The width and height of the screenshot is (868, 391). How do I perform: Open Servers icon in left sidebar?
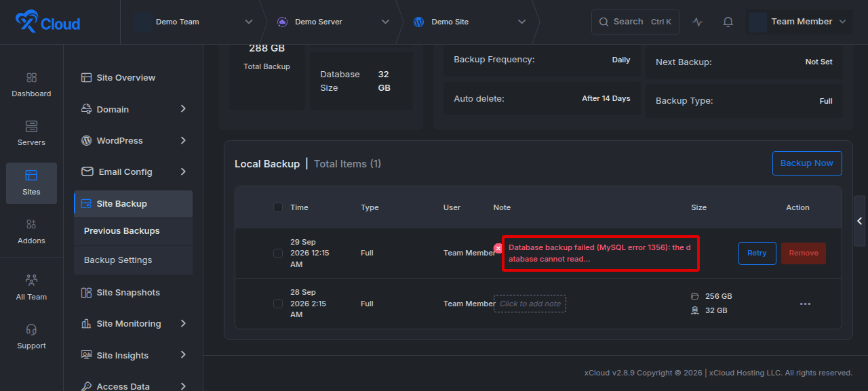click(31, 127)
